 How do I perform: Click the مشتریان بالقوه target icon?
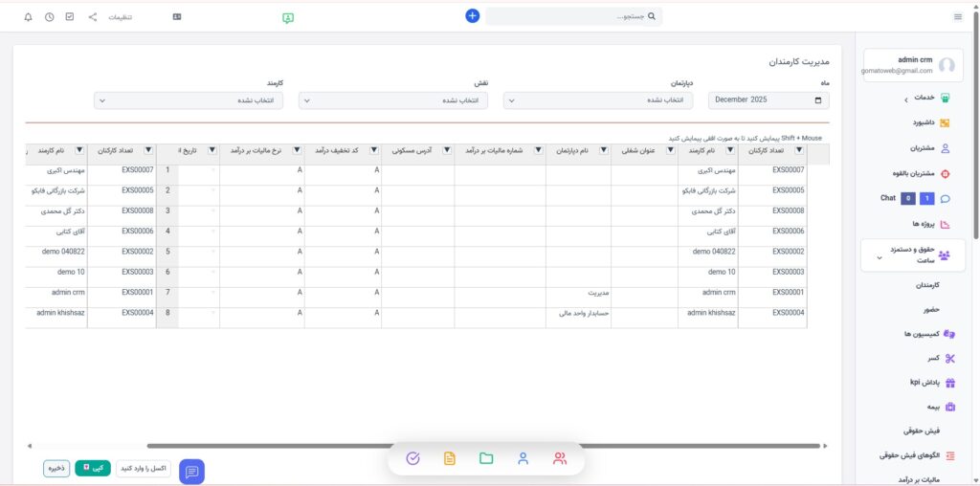coord(945,174)
